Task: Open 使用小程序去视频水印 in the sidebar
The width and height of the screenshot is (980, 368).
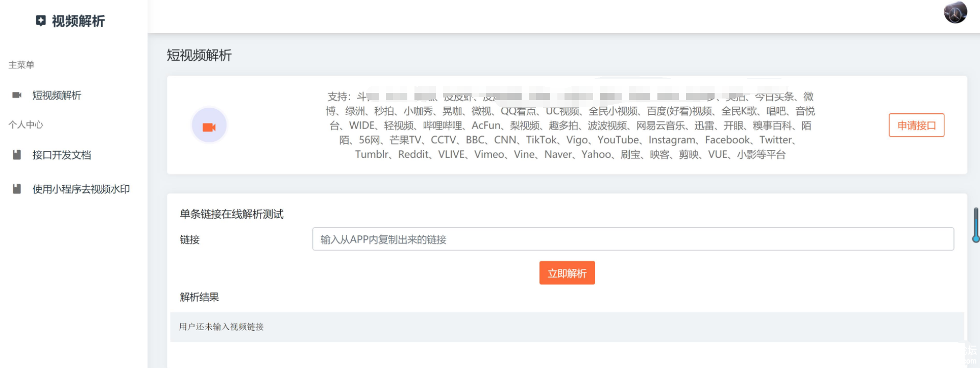Action: [x=81, y=189]
